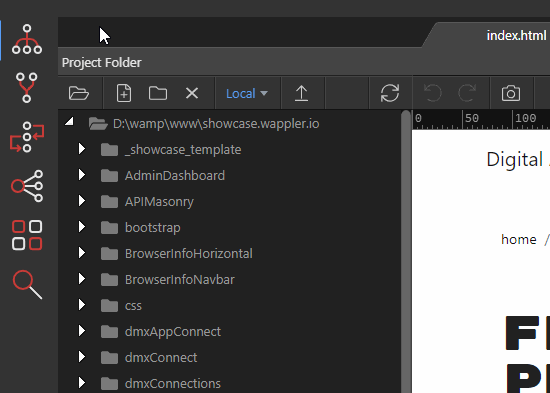Screen dimensions: 550x393
Task: Open the Git branch merge panel icon
Action: point(27,88)
